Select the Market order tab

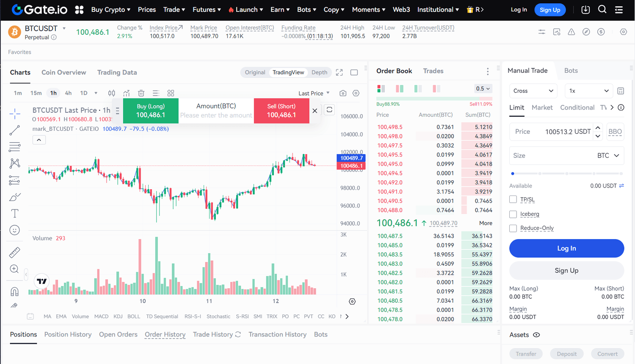pos(542,108)
